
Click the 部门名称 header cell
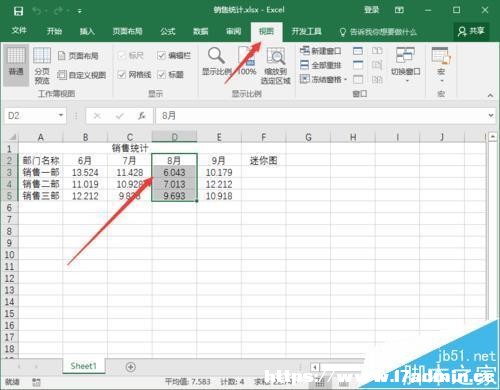(x=41, y=161)
